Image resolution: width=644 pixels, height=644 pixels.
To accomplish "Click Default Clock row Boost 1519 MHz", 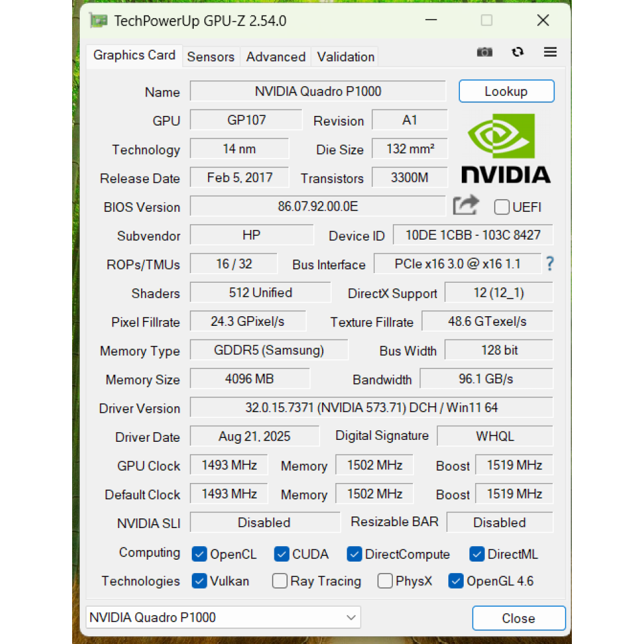I will click(x=514, y=494).
